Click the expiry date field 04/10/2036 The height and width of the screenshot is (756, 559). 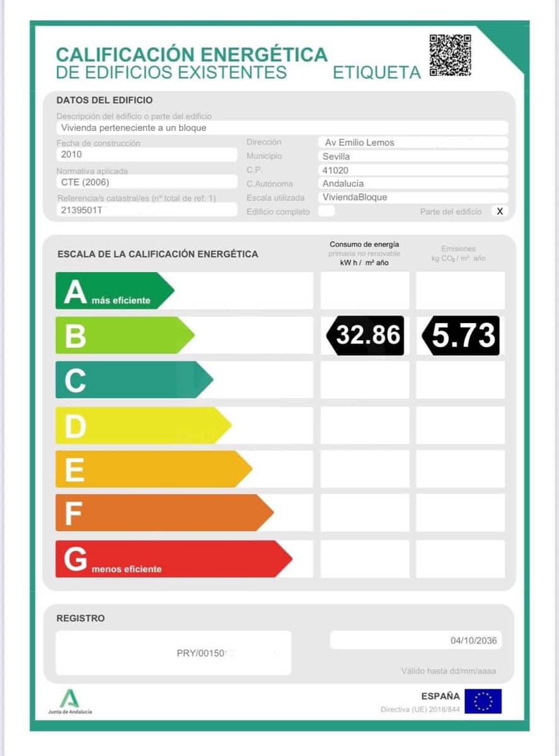click(x=417, y=640)
